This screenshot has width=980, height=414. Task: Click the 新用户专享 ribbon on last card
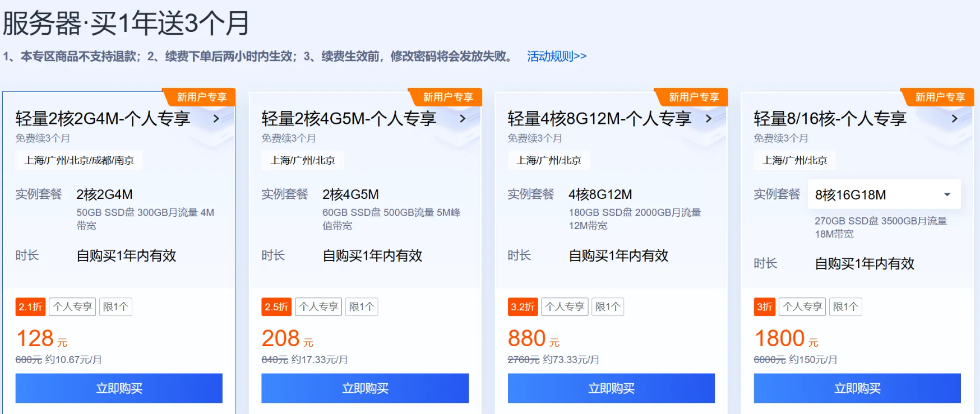coord(939,96)
